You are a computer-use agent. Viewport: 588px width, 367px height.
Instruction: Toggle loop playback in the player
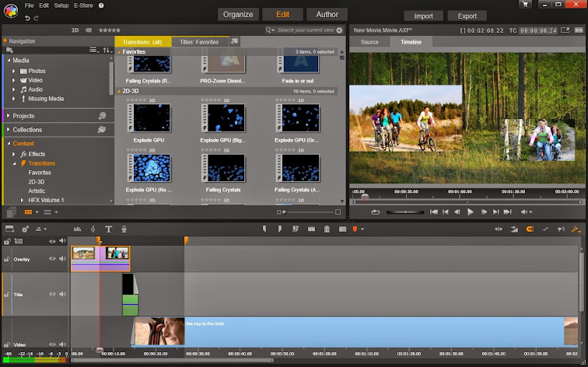pos(376,211)
